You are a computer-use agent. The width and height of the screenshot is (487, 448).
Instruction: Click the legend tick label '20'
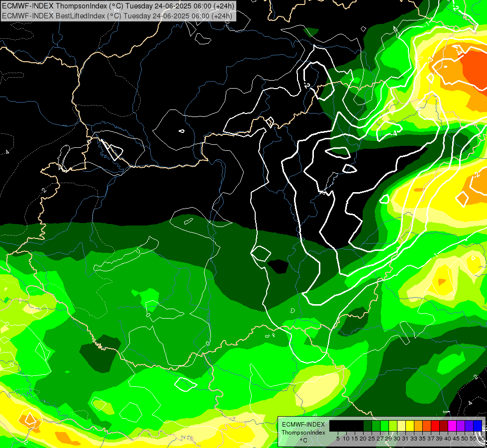point(364,439)
